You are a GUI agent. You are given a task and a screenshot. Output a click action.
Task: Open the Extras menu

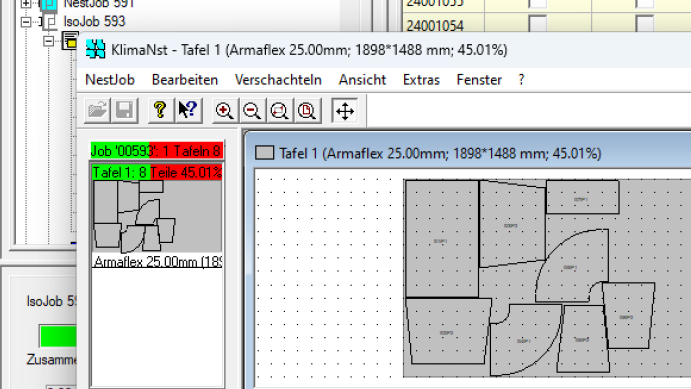421,80
